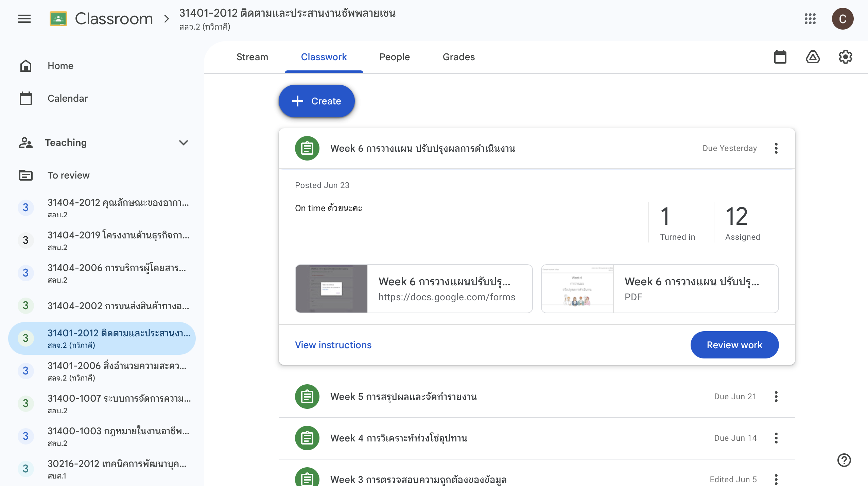
Task: Open class settings gear
Action: point(846,57)
